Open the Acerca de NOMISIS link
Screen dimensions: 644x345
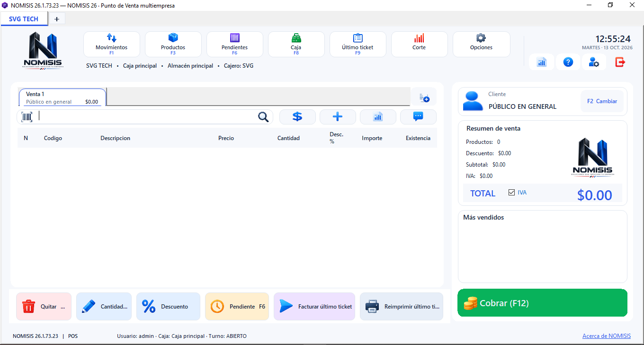(x=607, y=336)
